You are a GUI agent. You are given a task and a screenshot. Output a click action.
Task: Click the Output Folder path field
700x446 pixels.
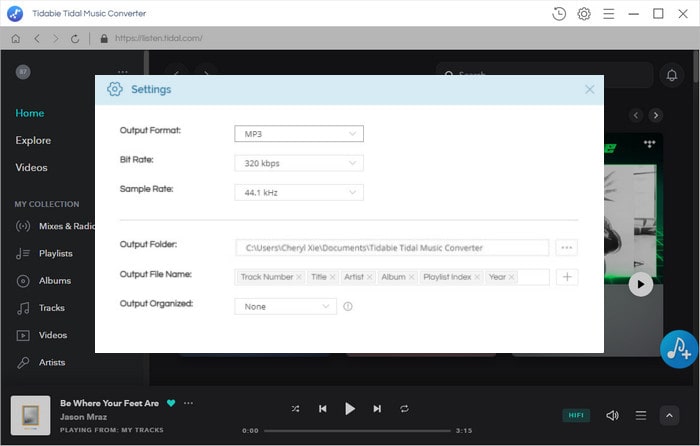coord(392,248)
